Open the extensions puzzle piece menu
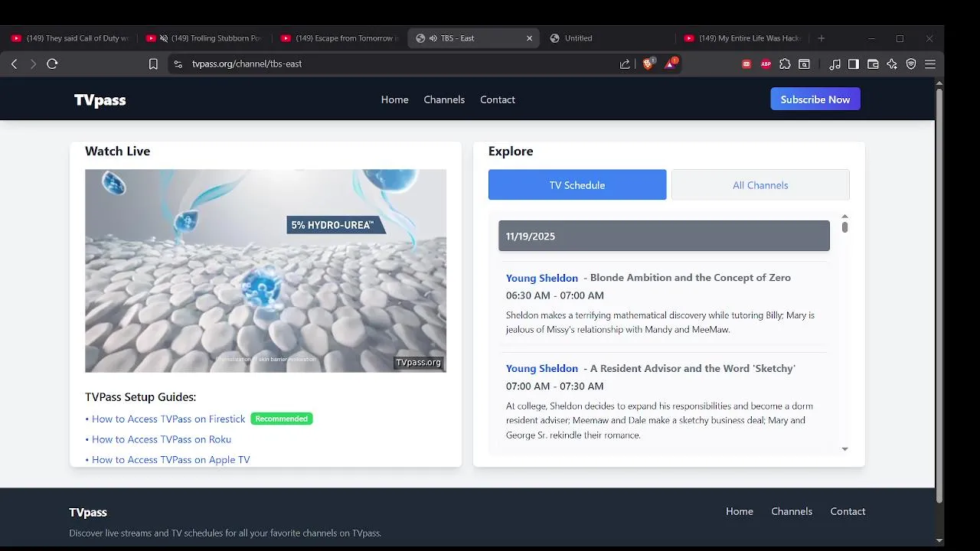The width and height of the screenshot is (980, 551). [785, 64]
